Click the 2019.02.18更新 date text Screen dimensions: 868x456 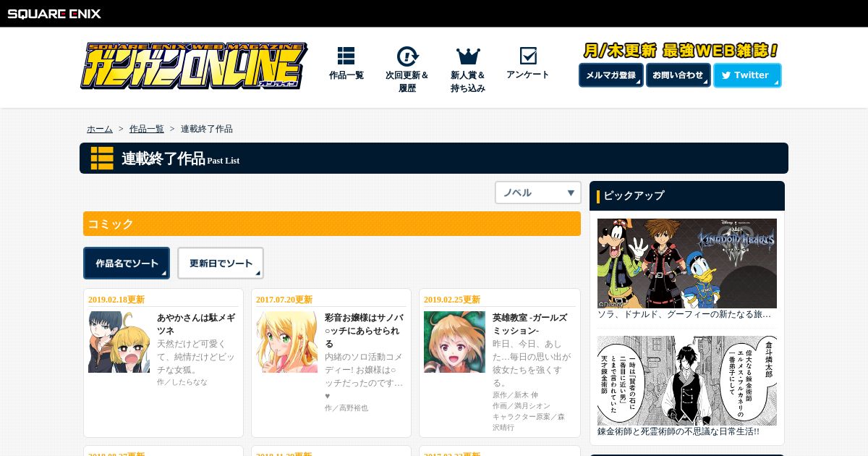116,300
